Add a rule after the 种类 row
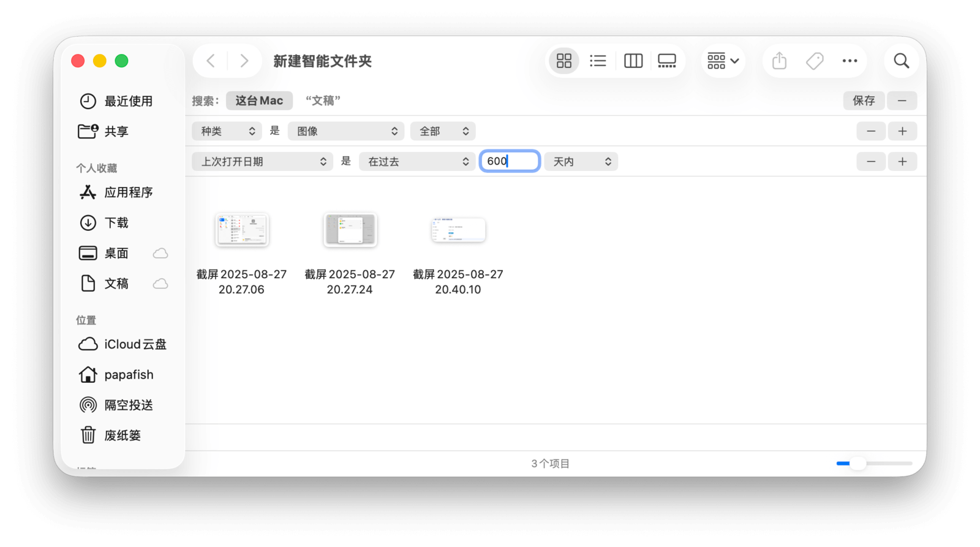980x547 pixels. point(902,131)
